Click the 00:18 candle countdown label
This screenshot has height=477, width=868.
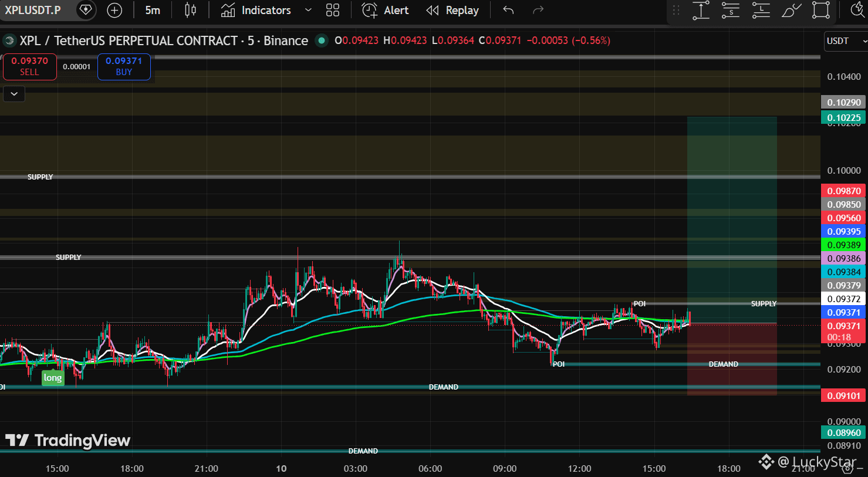(839, 337)
